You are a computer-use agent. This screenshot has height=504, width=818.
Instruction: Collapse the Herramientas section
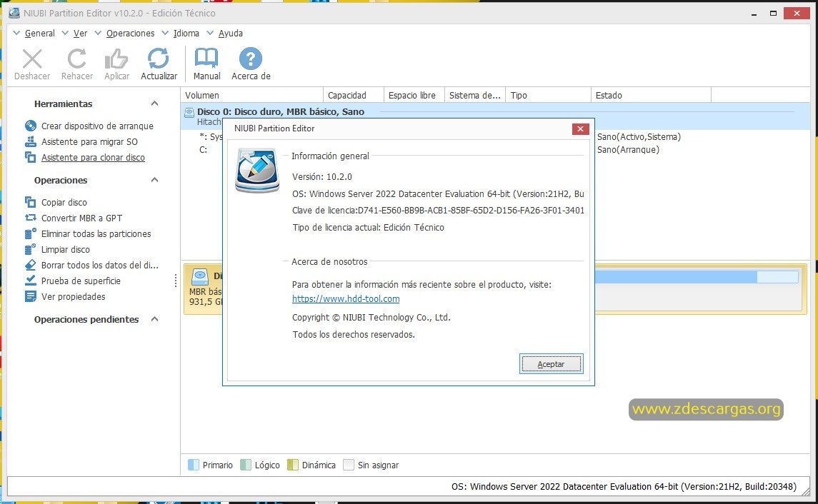tap(154, 104)
